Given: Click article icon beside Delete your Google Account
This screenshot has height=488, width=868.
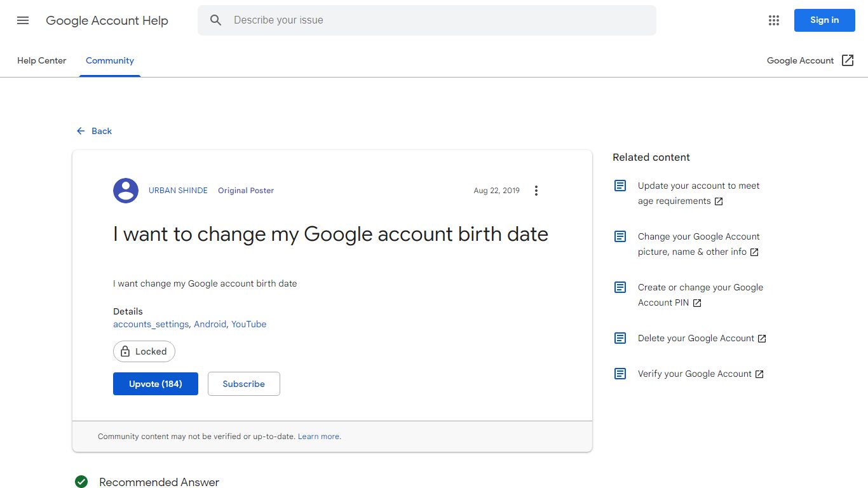Looking at the screenshot, I should [x=620, y=338].
